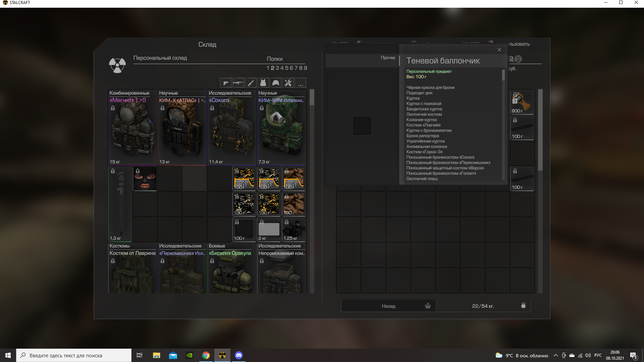Image resolution: width=644 pixels, height=362 pixels.
Task: Open shelf 7 tab
Action: (296, 68)
